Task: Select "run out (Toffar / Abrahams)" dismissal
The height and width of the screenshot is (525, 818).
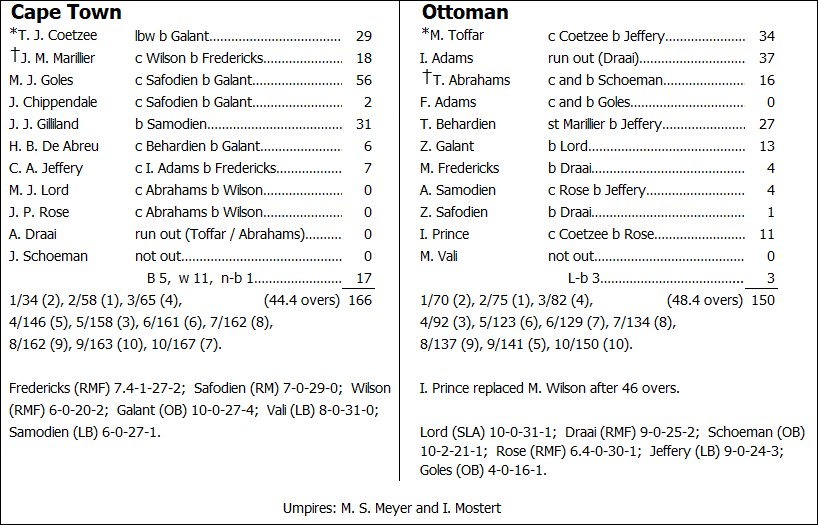Action: [x=217, y=234]
